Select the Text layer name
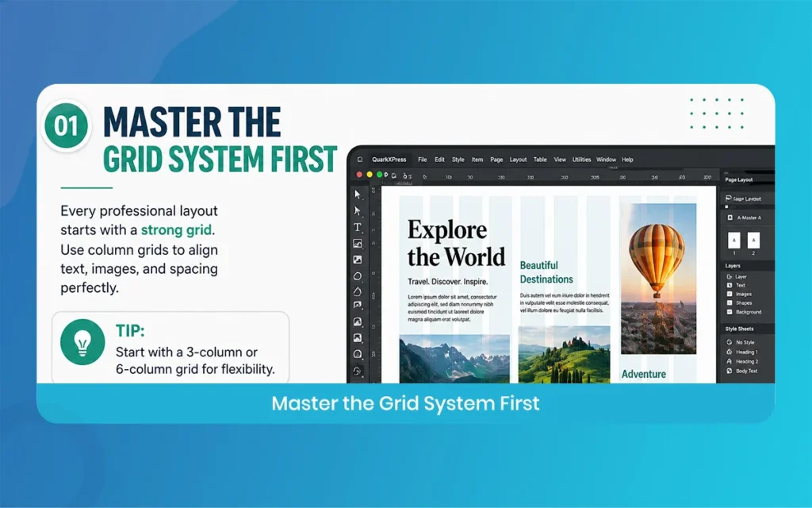812x508 pixels. 741,285
